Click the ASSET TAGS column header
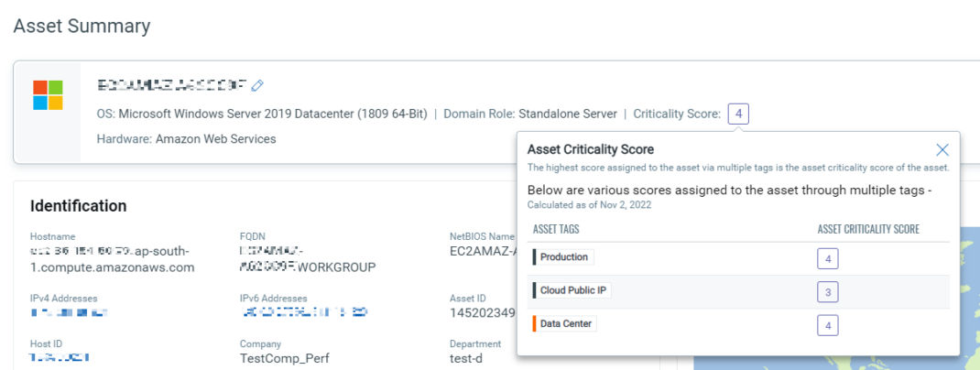This screenshot has height=370, width=980. tap(556, 229)
